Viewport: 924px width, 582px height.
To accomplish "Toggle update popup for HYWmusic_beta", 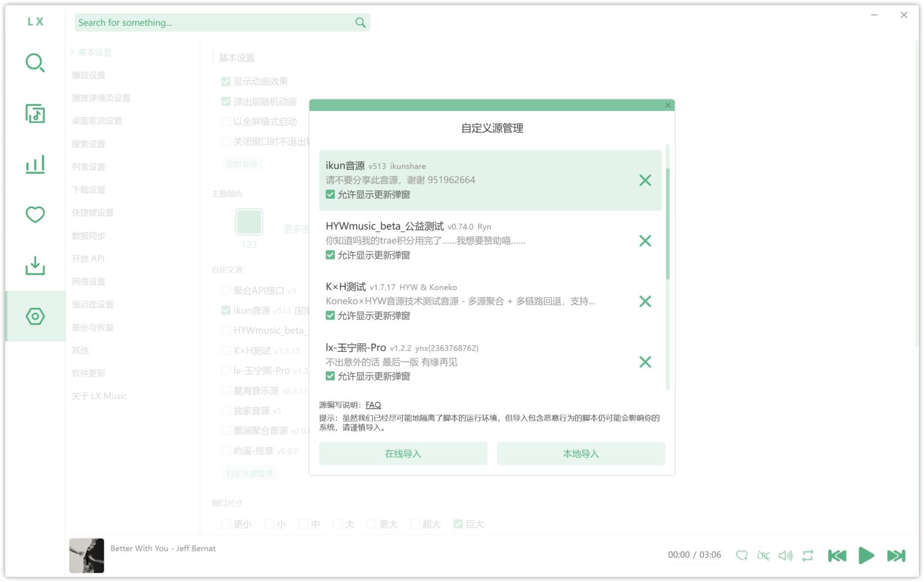I will tap(330, 255).
